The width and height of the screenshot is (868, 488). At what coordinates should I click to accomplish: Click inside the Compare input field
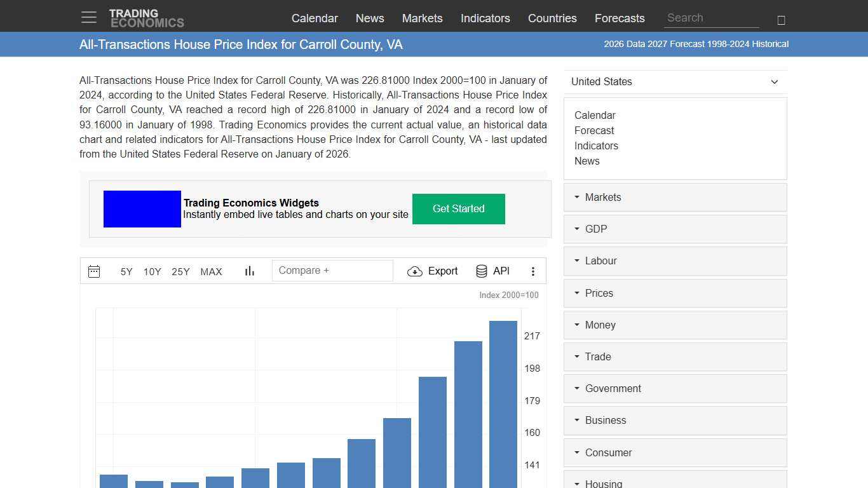(332, 270)
